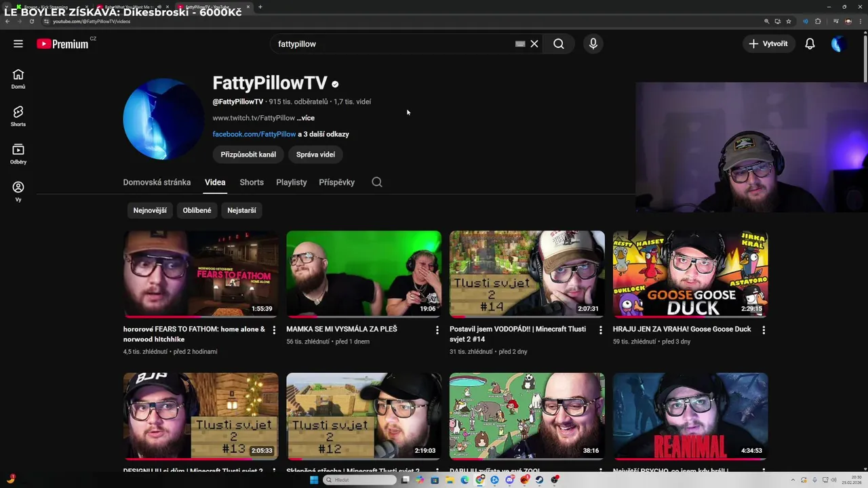This screenshot has height=488, width=868.
Task: Open the Vytvořit create dropdown
Action: pos(768,44)
